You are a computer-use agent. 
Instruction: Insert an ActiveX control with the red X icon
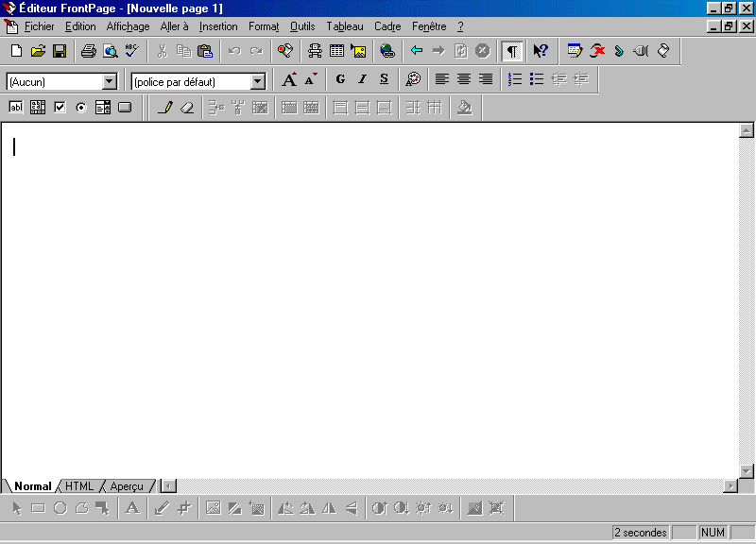(x=597, y=51)
